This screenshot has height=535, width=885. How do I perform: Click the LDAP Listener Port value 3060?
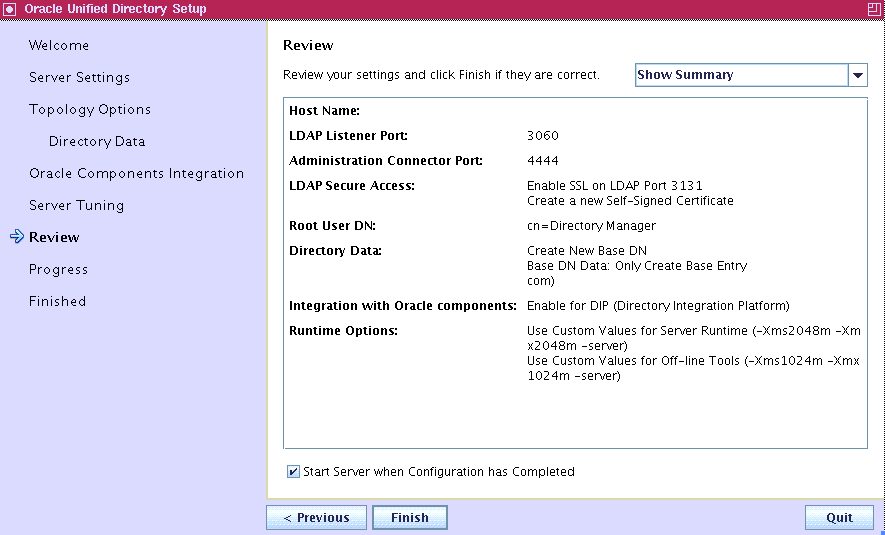(x=542, y=135)
